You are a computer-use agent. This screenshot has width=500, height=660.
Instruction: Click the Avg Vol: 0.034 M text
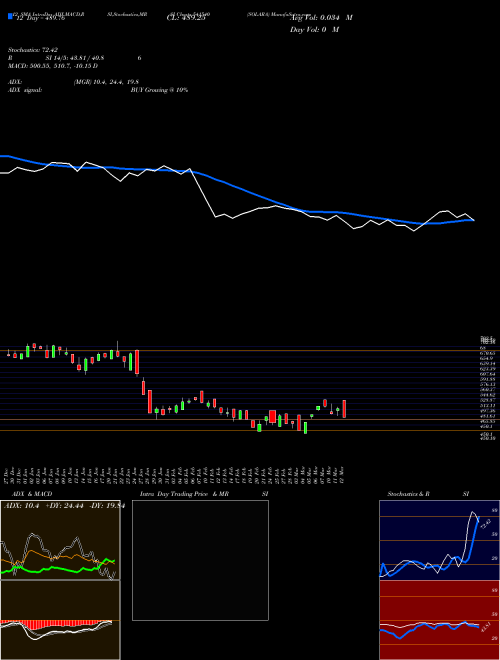pos(321,18)
